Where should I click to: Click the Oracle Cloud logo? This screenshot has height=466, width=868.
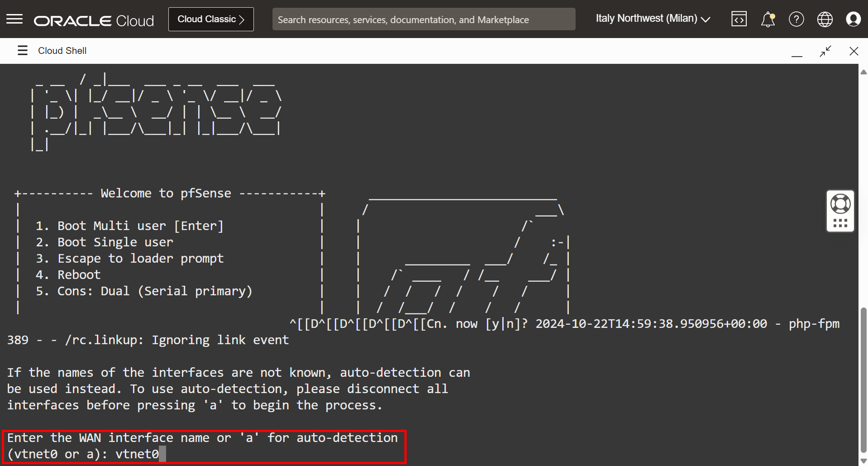(94, 20)
